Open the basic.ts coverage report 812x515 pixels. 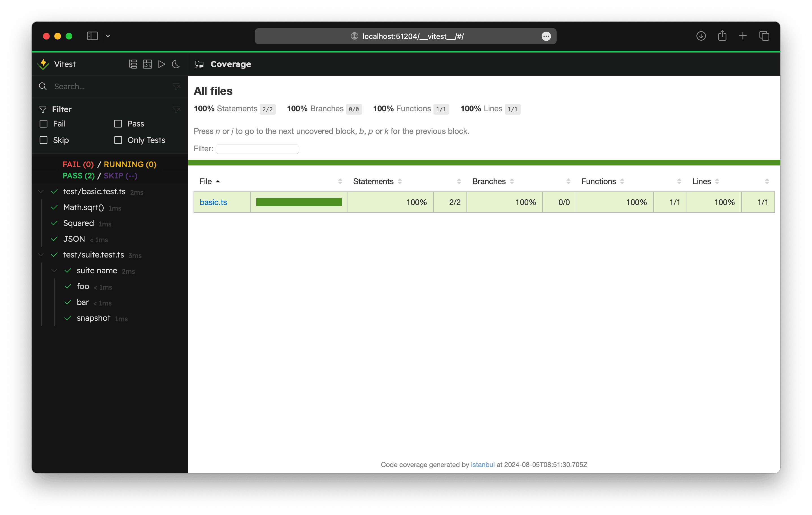pyautogui.click(x=213, y=202)
